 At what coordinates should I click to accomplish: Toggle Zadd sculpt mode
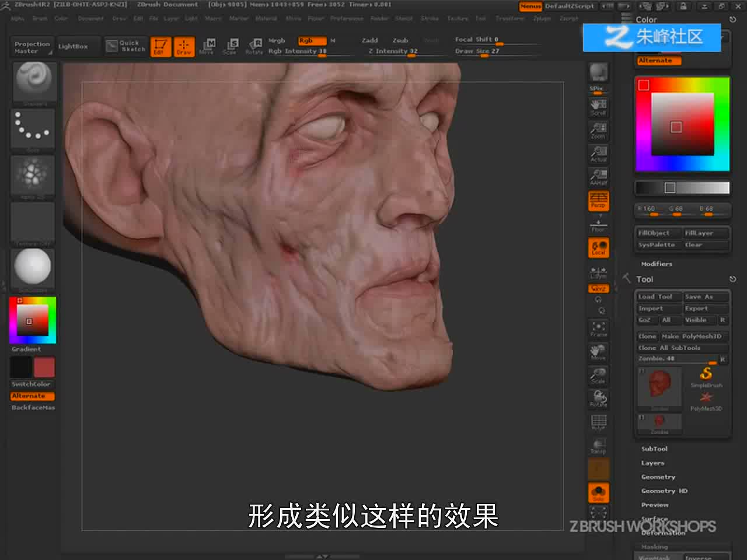point(370,41)
